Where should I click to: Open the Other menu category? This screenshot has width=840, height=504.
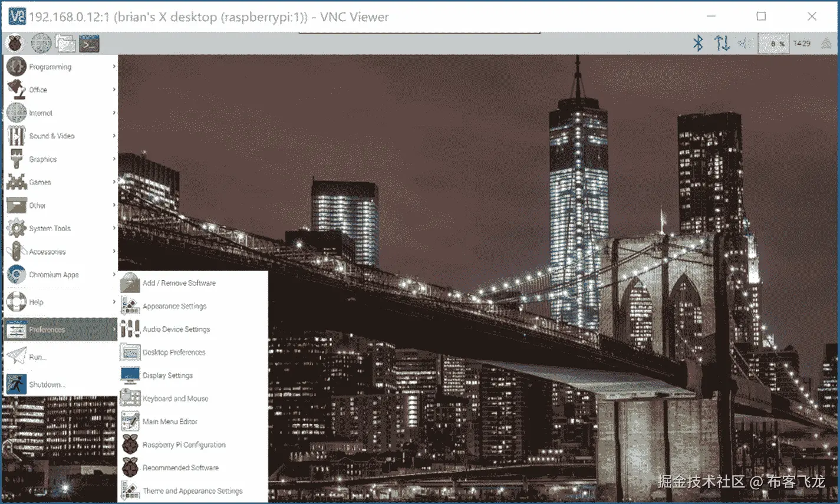click(x=61, y=205)
